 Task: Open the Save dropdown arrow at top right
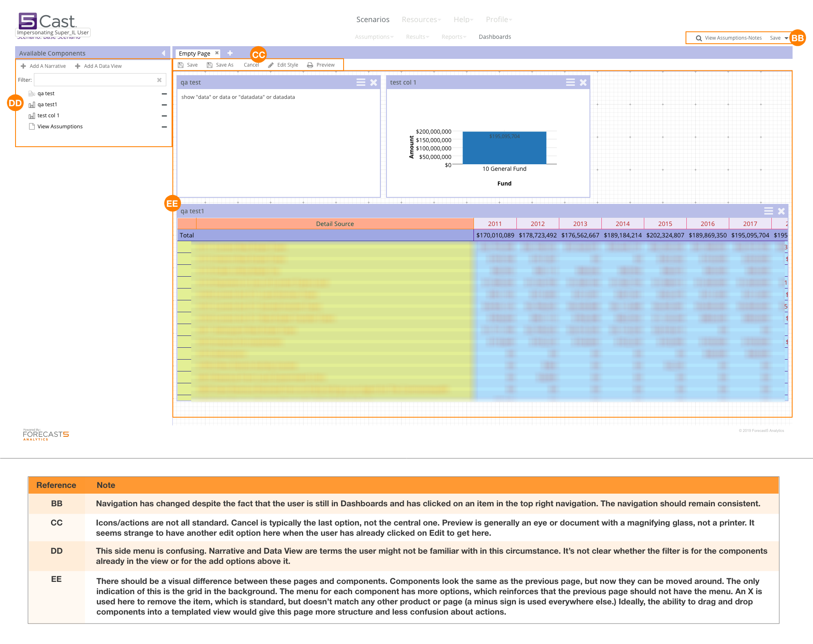pos(786,38)
